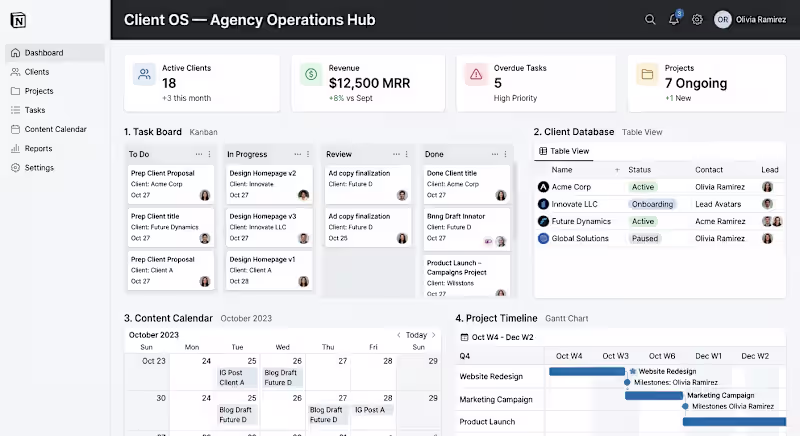This screenshot has height=436, width=800.
Task: Go to previous month arrow
Action: tap(398, 335)
